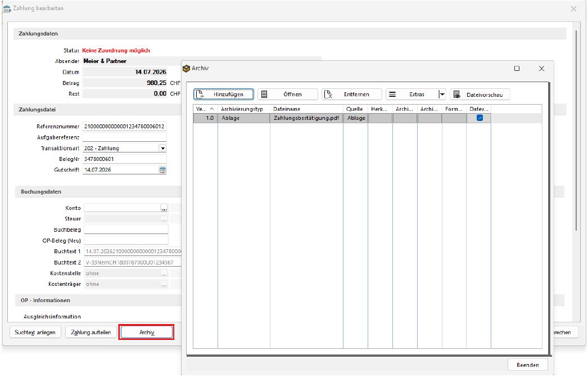Sort by the Dateiname column header
This screenshot has width=588, height=377.
306,109
